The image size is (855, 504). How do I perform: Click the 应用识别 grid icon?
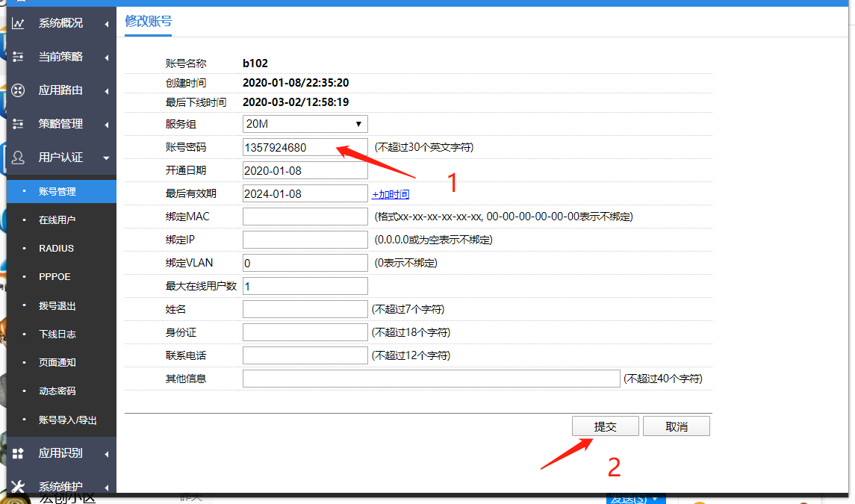click(19, 453)
